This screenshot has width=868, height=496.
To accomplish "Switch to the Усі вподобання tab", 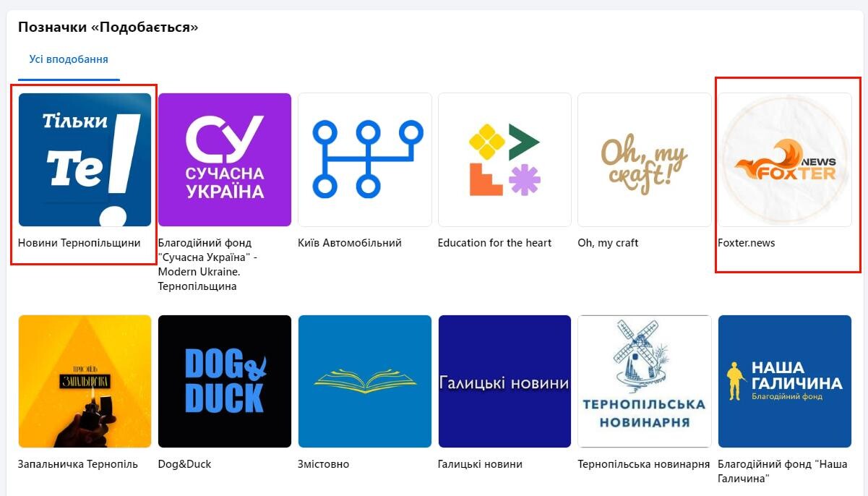I will pos(69,59).
